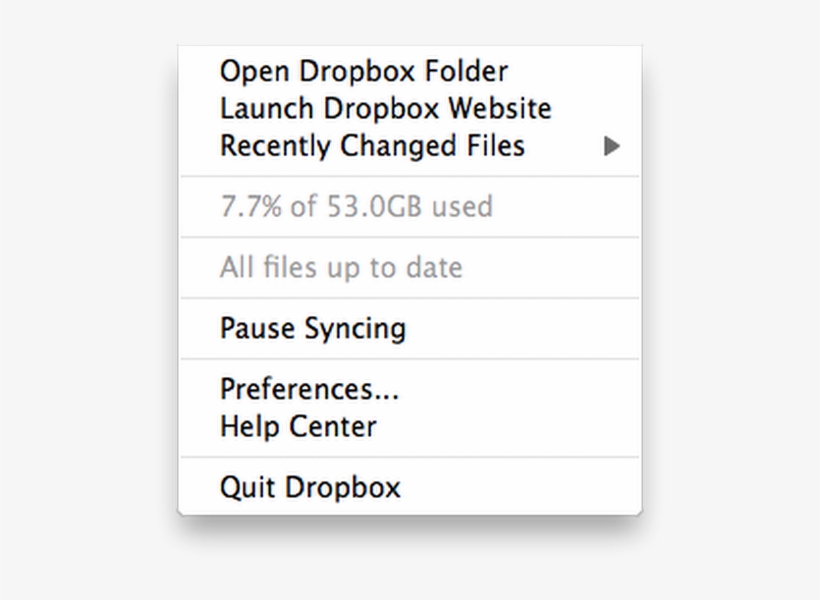
Task: Select the storage usage line
Action: [356, 207]
